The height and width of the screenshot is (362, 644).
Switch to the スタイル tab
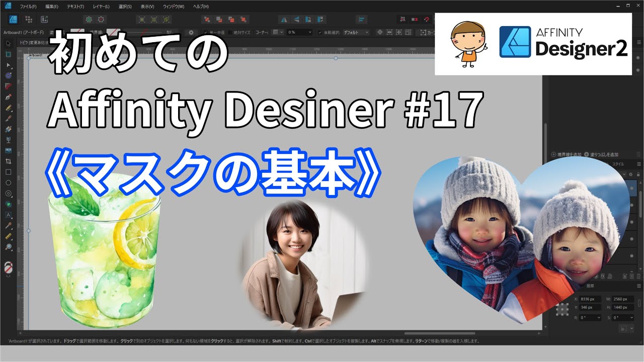(x=617, y=164)
